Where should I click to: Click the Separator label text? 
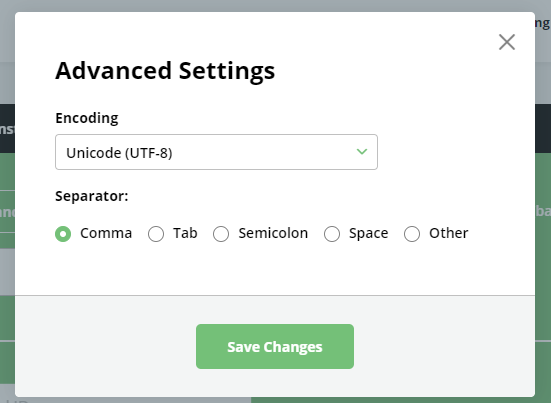point(92,196)
